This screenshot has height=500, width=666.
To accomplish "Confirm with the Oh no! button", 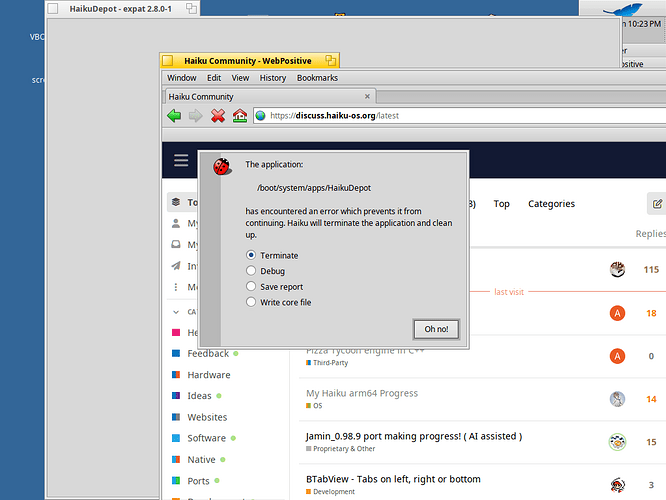I will coord(436,329).
